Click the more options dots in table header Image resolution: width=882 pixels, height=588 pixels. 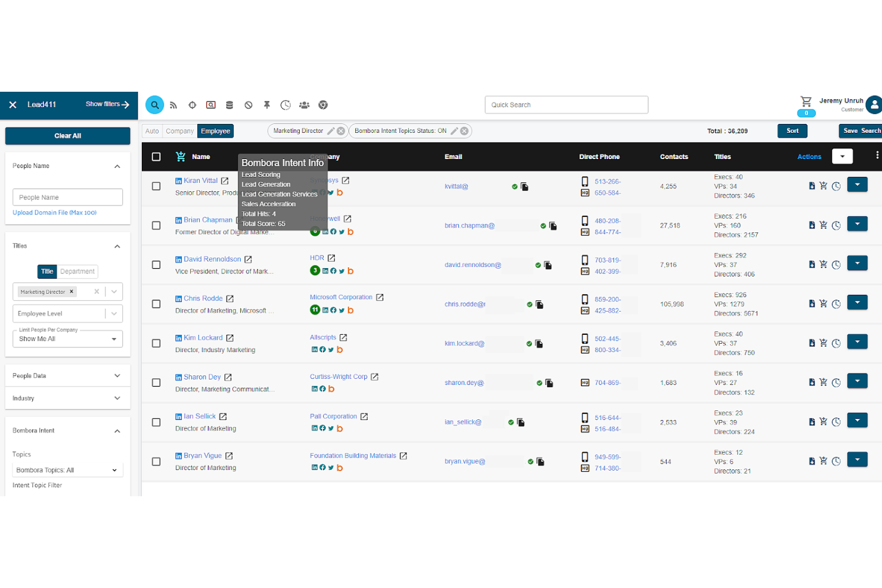[877, 155]
